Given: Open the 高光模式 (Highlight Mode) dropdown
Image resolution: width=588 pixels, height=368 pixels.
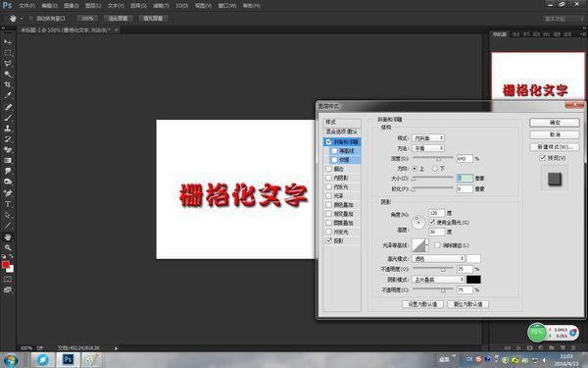Looking at the screenshot, I should pos(438,259).
